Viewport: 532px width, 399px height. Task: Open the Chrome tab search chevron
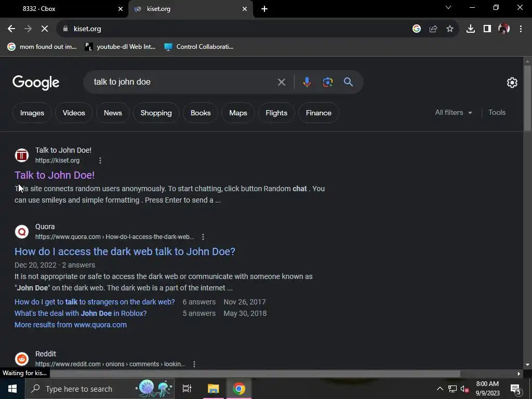(x=448, y=7)
